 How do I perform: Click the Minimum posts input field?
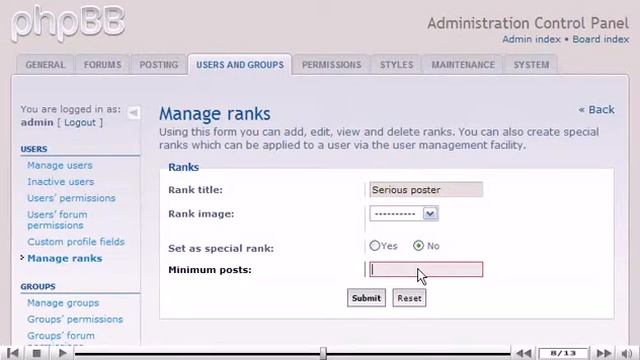426,269
